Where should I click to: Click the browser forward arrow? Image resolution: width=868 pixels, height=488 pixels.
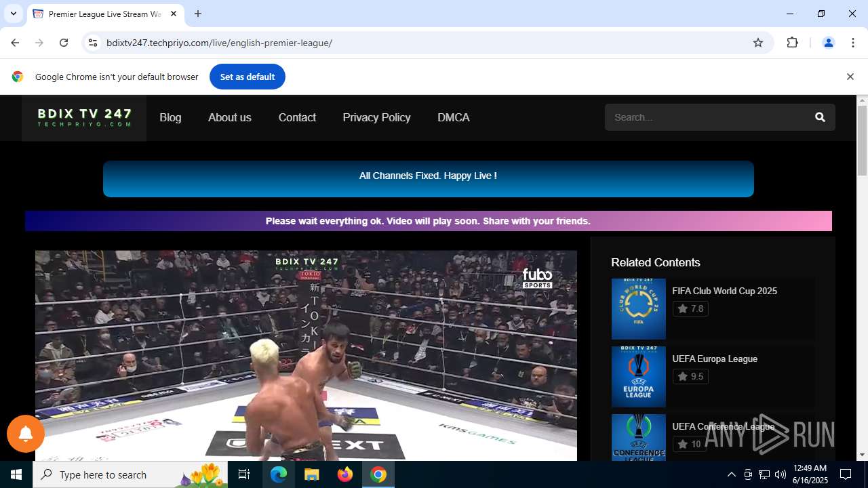coord(39,43)
